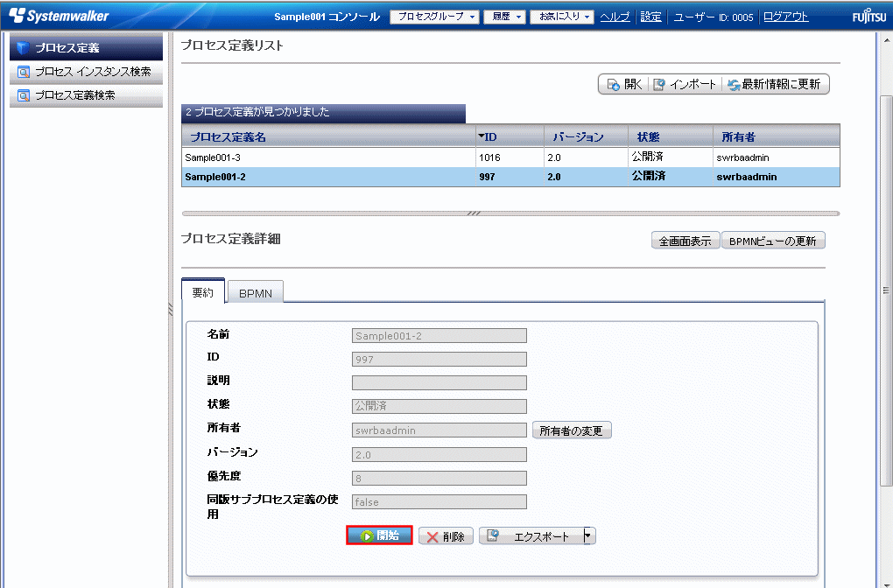Click the プロセス定義 cube icon in sidebar
The width and height of the screenshot is (893, 588).
pos(23,48)
